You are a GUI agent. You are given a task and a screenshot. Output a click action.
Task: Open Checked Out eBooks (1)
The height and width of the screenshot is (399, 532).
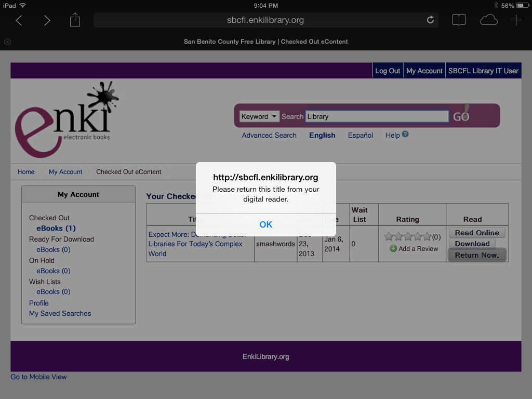[x=56, y=229]
